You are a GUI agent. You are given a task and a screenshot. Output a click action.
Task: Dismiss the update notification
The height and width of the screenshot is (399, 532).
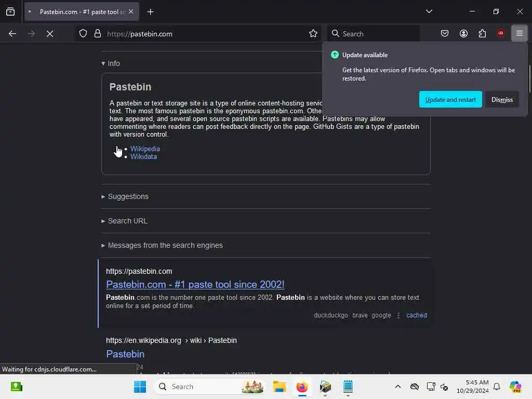tap(502, 99)
